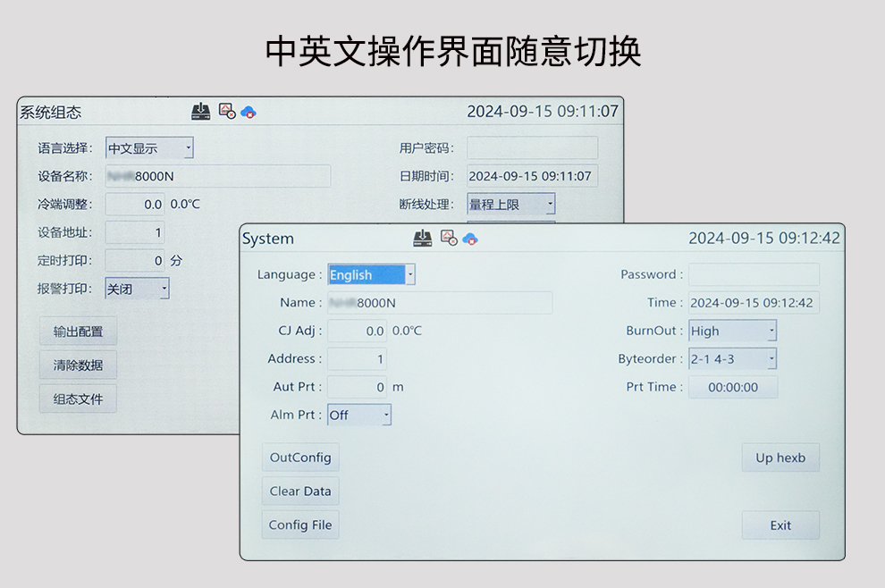Viewport: 885px width, 588px height.
Task: Click the 用户密码 input field
Action: (532, 147)
